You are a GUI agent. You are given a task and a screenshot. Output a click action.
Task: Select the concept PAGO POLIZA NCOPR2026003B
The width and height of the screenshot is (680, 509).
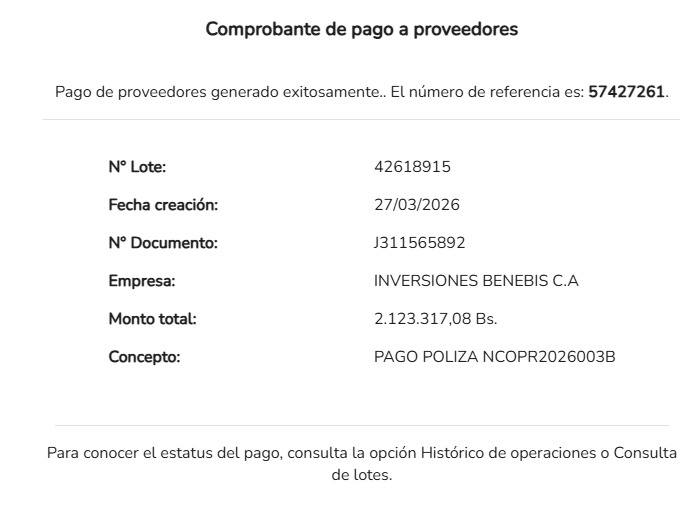(x=494, y=357)
